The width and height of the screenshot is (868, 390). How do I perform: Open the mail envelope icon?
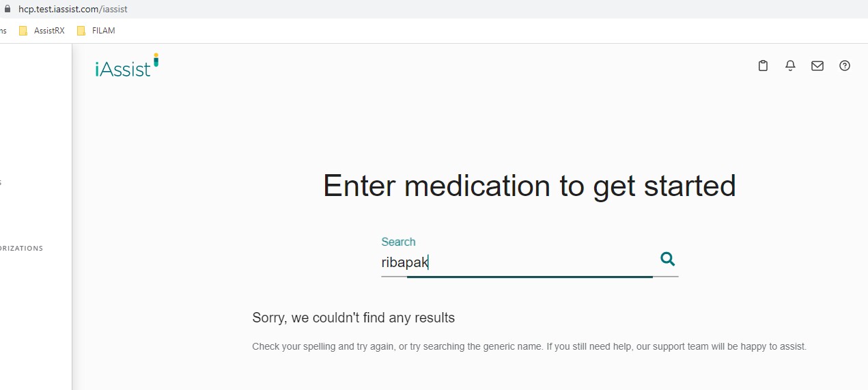pos(817,66)
